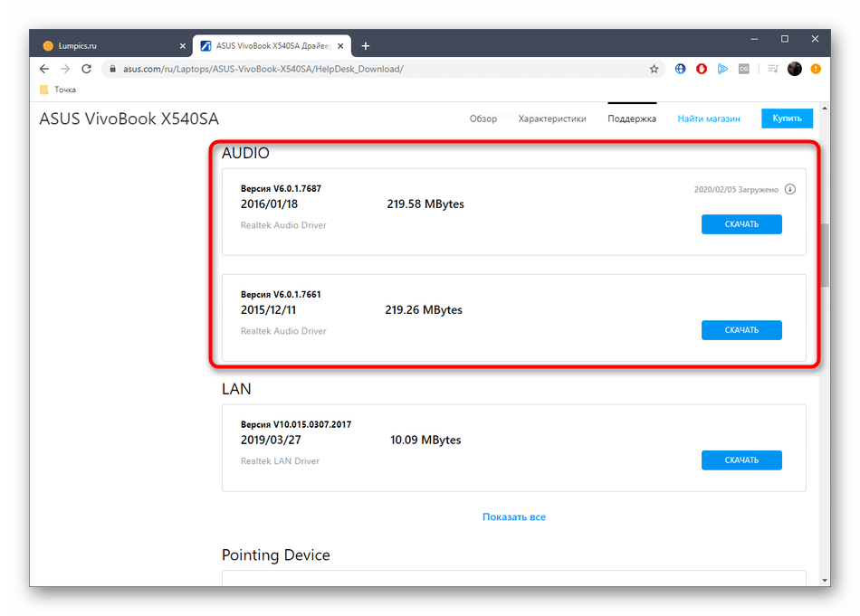
Task: Click the bookmark star icon in address bar
Action: click(655, 69)
